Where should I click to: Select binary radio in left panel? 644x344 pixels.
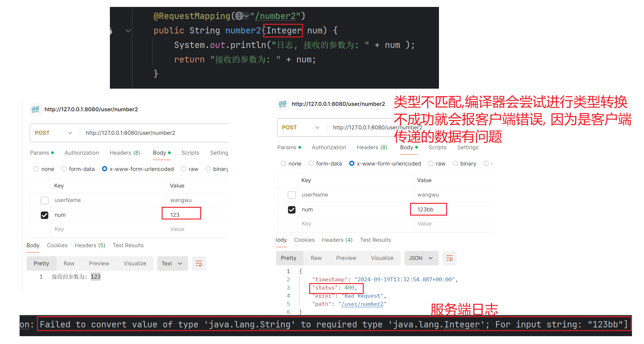coord(208,169)
